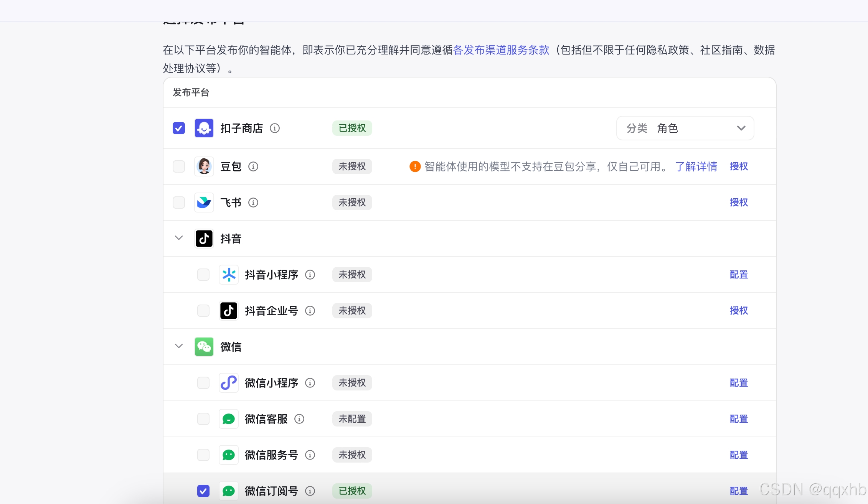
Task: Click the 微信客服 info icon
Action: (x=299, y=419)
